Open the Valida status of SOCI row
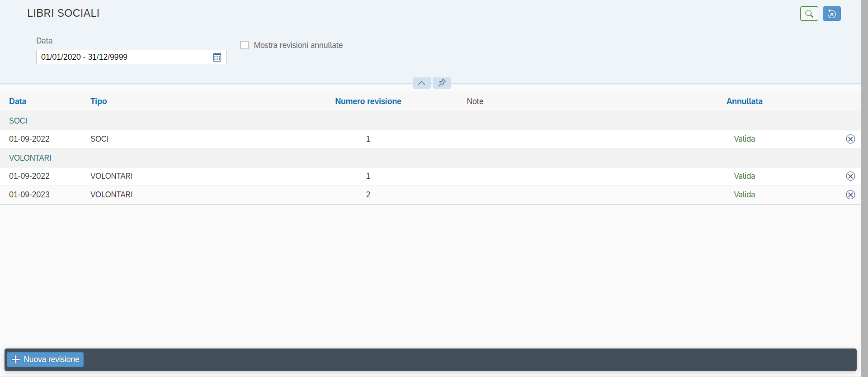868x377 pixels. pos(744,139)
